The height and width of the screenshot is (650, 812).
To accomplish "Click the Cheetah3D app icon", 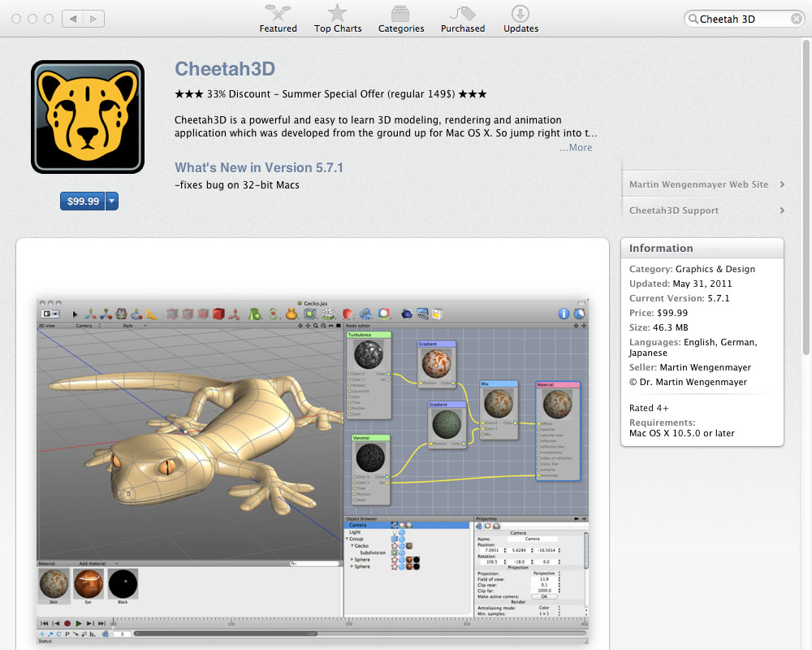I will (x=88, y=117).
